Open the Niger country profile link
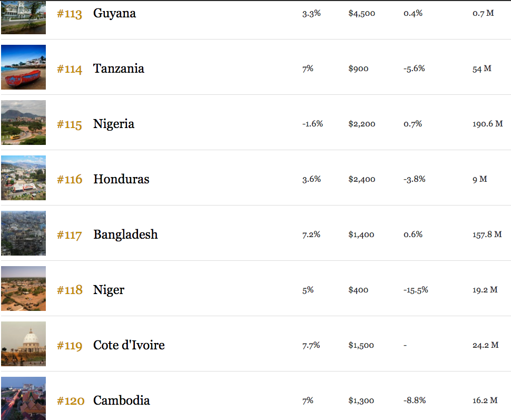 tap(109, 290)
